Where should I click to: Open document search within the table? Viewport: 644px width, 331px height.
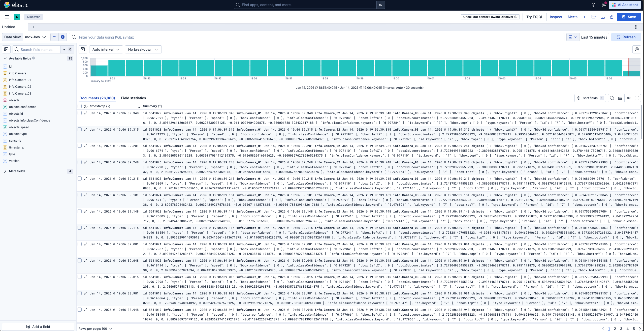tap(611, 98)
